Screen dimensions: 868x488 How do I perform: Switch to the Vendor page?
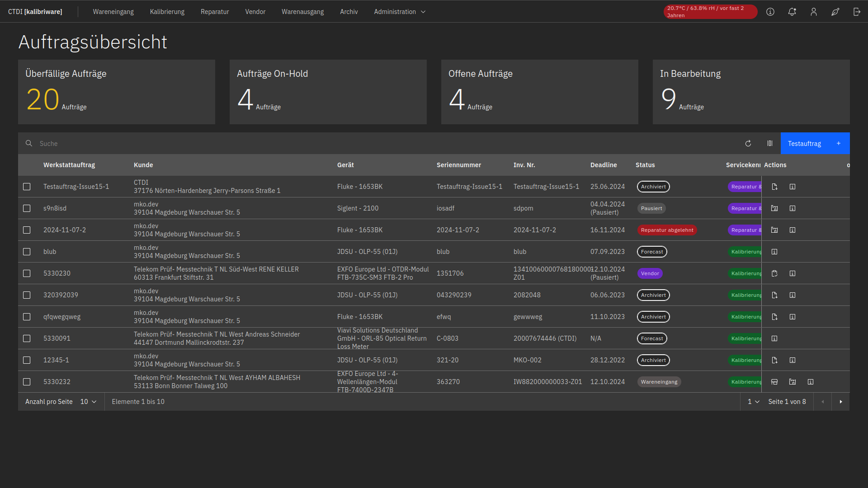255,12
